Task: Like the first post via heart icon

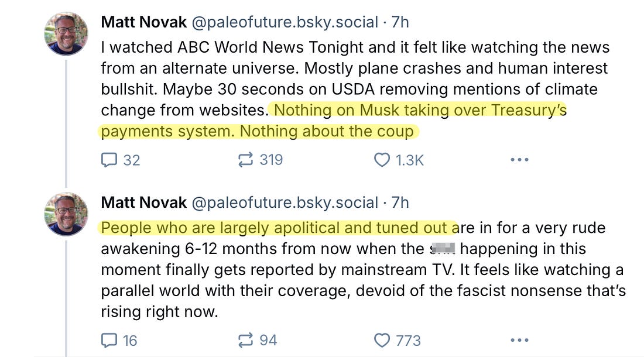Action: 382,160
